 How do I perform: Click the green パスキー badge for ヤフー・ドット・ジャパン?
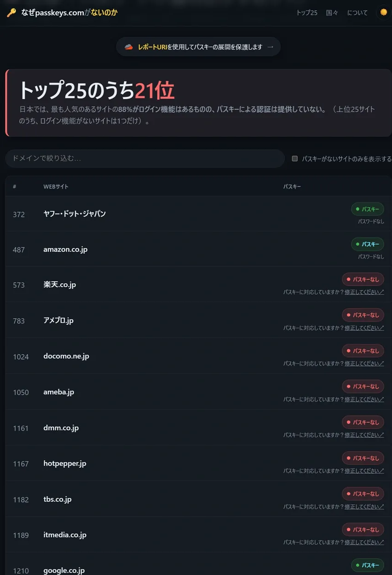[x=367, y=209]
